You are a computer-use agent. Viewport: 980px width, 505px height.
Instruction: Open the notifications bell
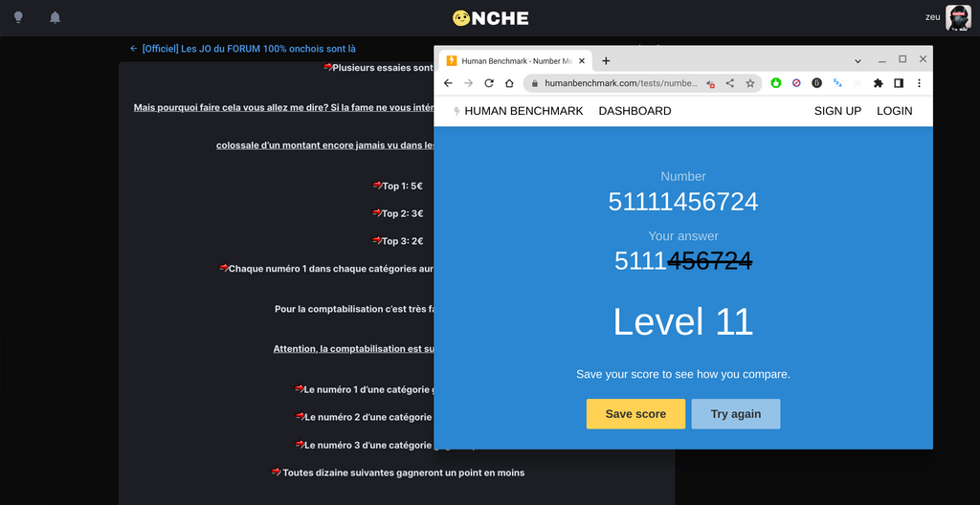click(x=55, y=17)
